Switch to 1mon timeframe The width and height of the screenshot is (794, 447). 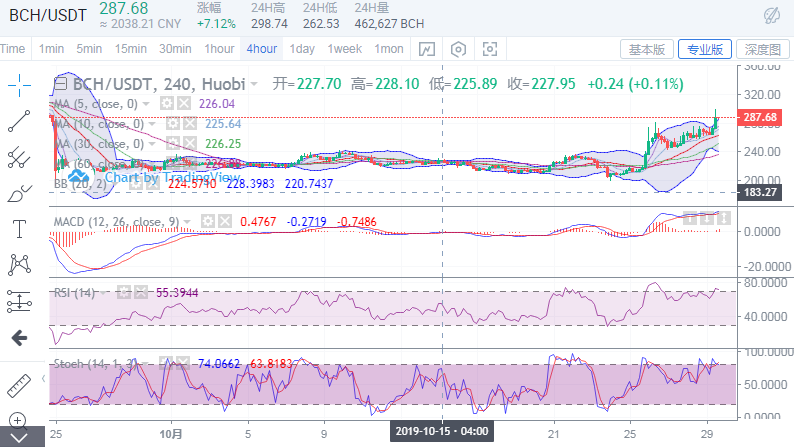click(x=389, y=49)
